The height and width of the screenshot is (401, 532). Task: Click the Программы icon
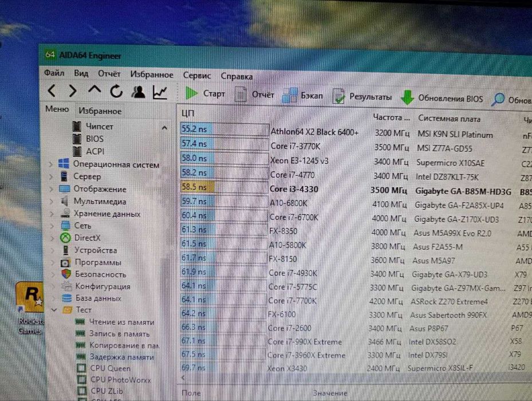coord(66,262)
